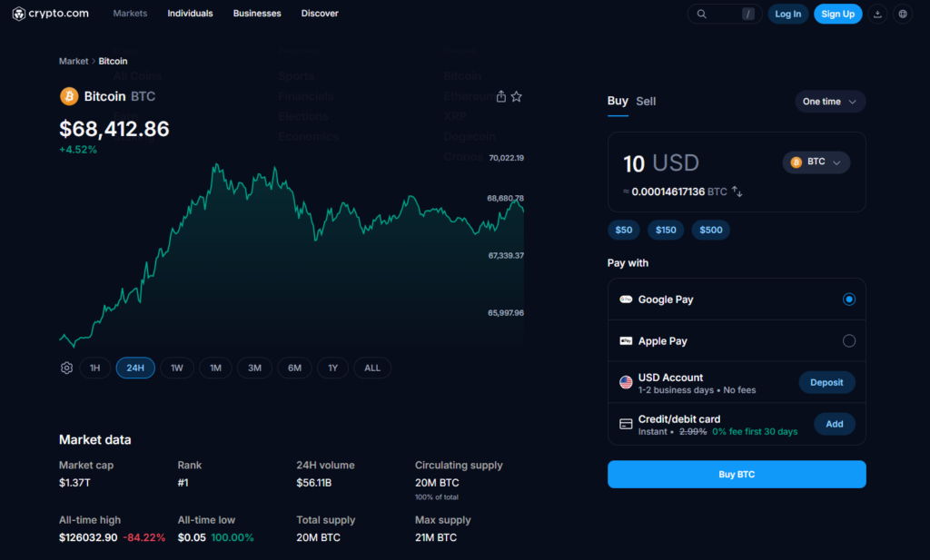The width and height of the screenshot is (930, 560).
Task: Choose the $150 quick amount
Action: click(666, 230)
